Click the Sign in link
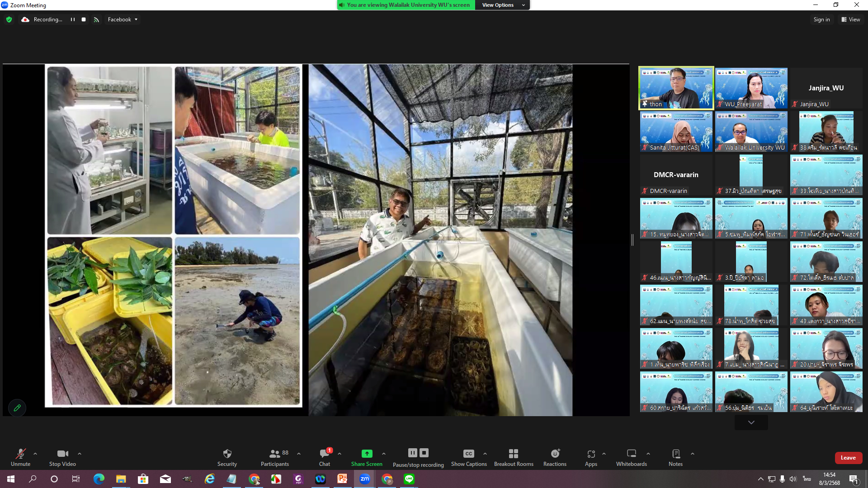The image size is (868, 488). pyautogui.click(x=821, y=19)
